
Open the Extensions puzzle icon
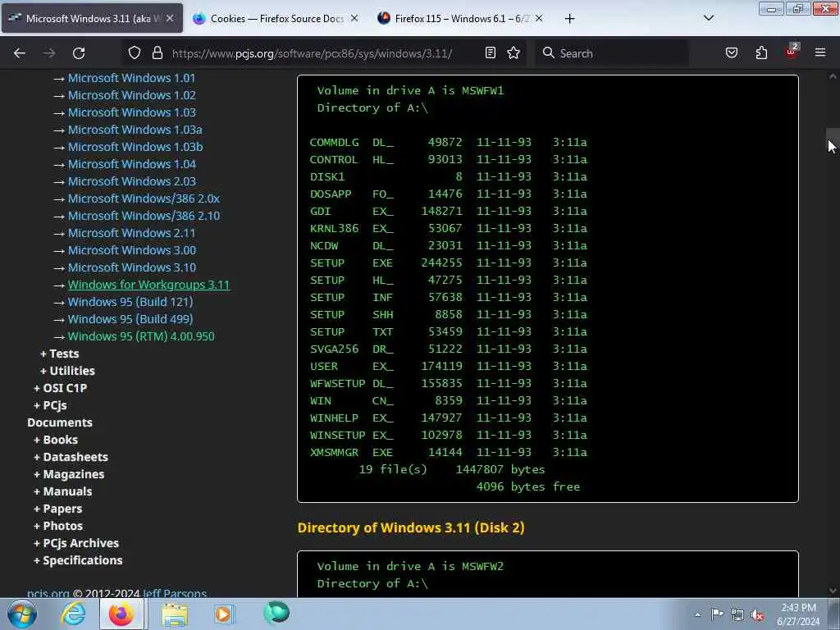(761, 52)
